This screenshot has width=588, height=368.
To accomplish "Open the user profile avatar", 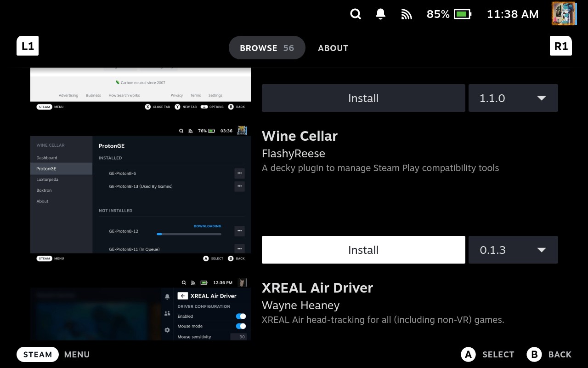I will [x=564, y=13].
